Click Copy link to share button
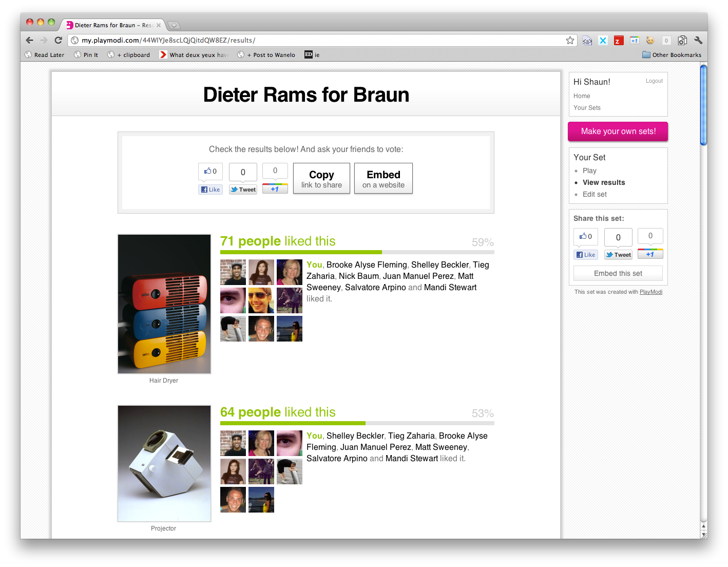 321,178
